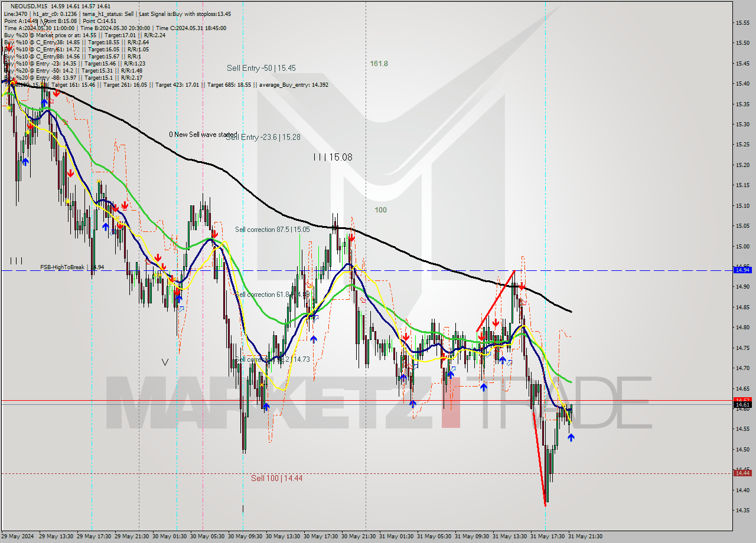This screenshot has width=756, height=543.
Task: Click the 'Target:18.55' value in C_Entry38 row
Action: tap(105, 42)
